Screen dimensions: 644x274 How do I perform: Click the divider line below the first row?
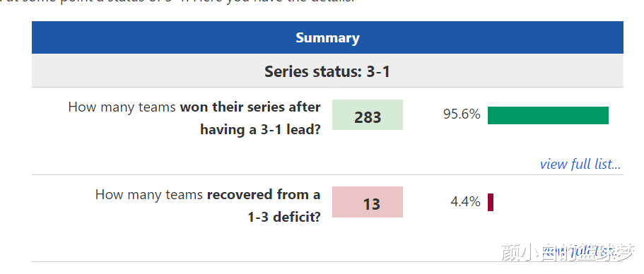[327, 174]
